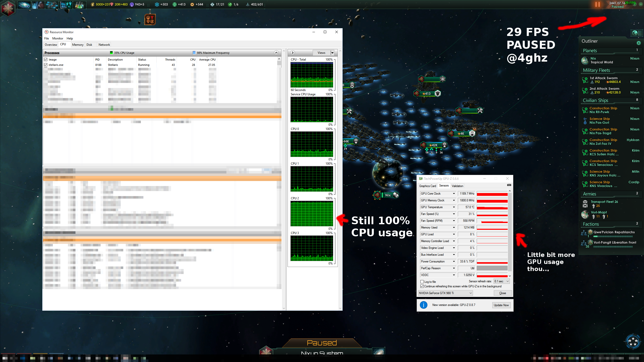
Task: Open the Outliner settings gear
Action: (x=638, y=43)
